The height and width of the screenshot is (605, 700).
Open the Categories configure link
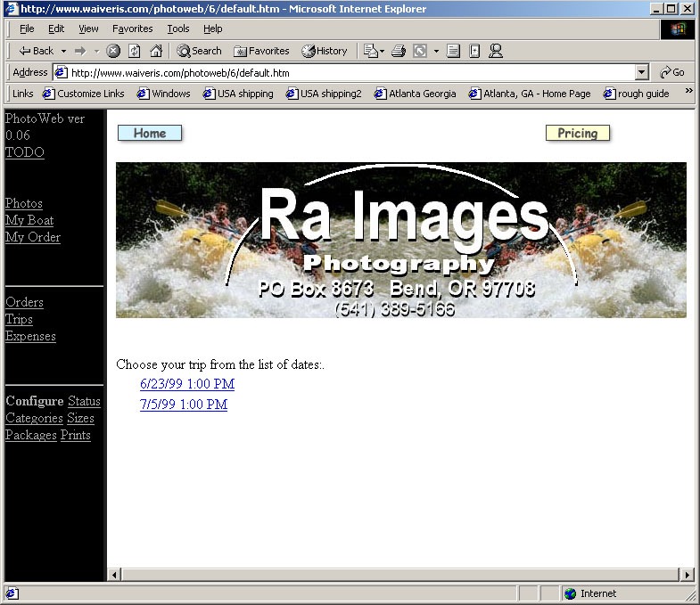(34, 418)
